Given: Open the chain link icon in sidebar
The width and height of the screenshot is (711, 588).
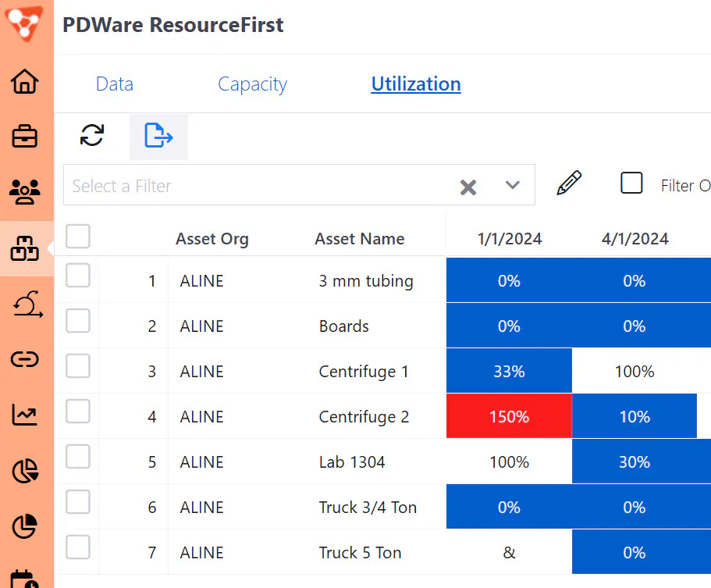Looking at the screenshot, I should tap(24, 359).
